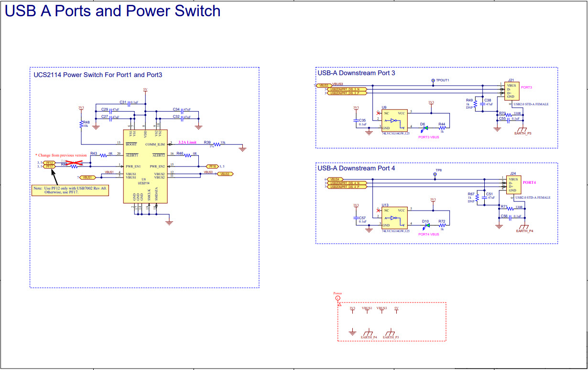Click the TPOUT1 test point symbol
Screen dimensions: 588x370
433,80
